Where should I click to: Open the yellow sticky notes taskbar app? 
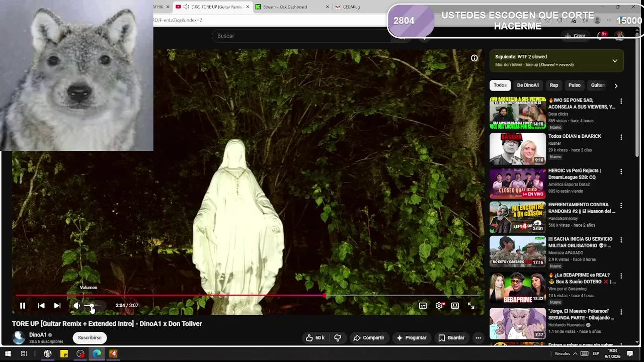pos(64,353)
